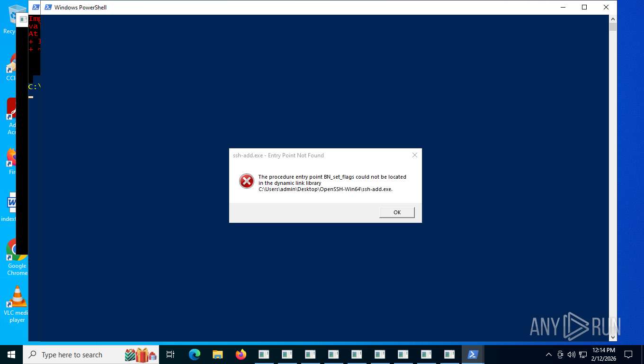
Task: Open the notification center icon
Action: [x=628, y=355]
